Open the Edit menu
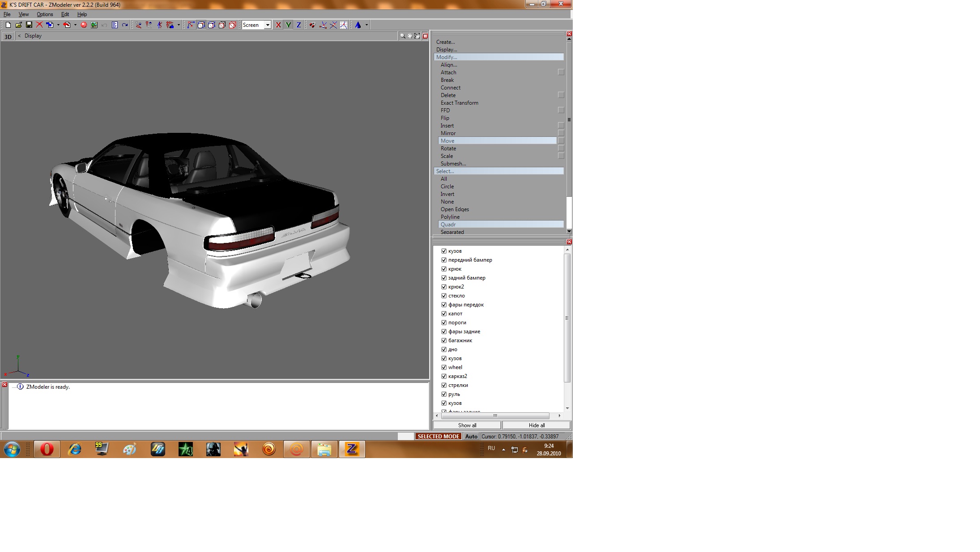 click(65, 14)
